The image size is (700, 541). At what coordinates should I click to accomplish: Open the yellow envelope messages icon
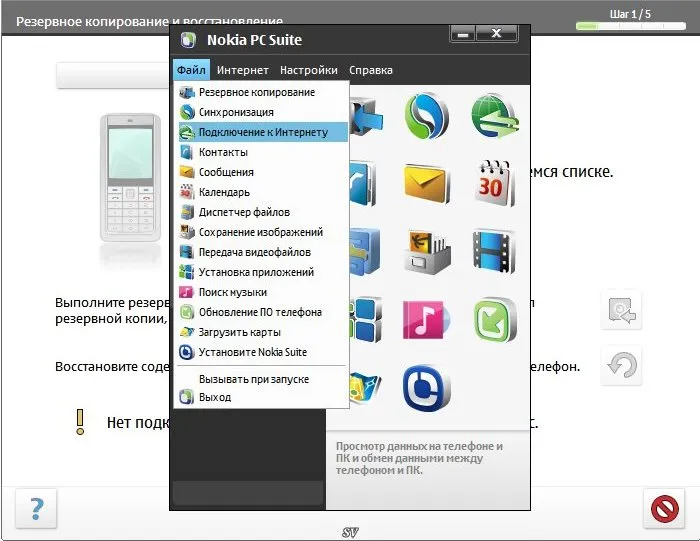pos(425,184)
